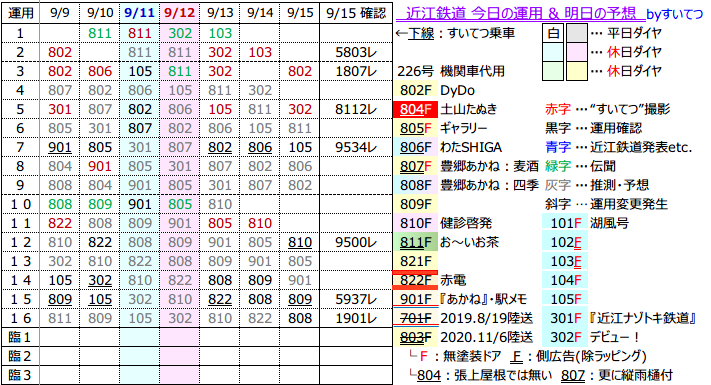Click the 802F DyDo legend entry
This screenshot has height=385, width=711.
tap(434, 90)
